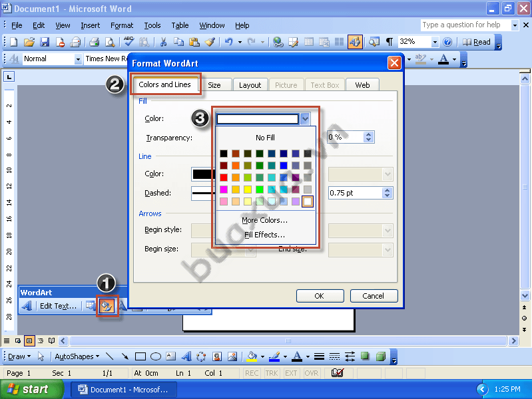
Task: Toggle the Drawing toolbar icon
Action: 355,42
